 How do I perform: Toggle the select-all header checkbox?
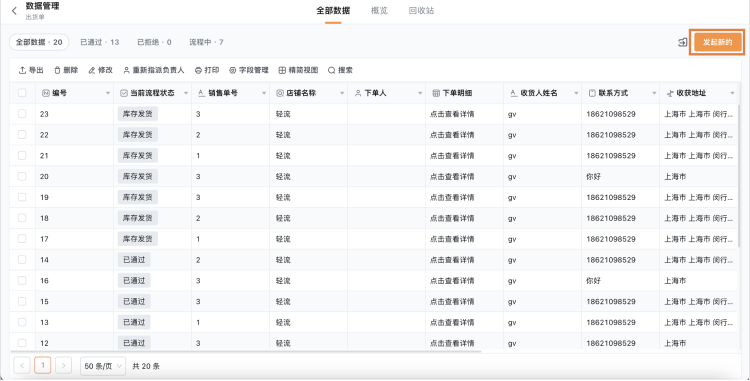coord(22,93)
